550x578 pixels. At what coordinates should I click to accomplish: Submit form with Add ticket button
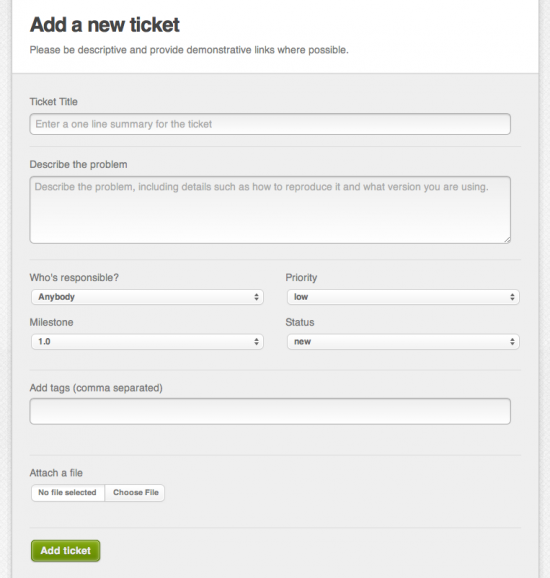click(66, 551)
